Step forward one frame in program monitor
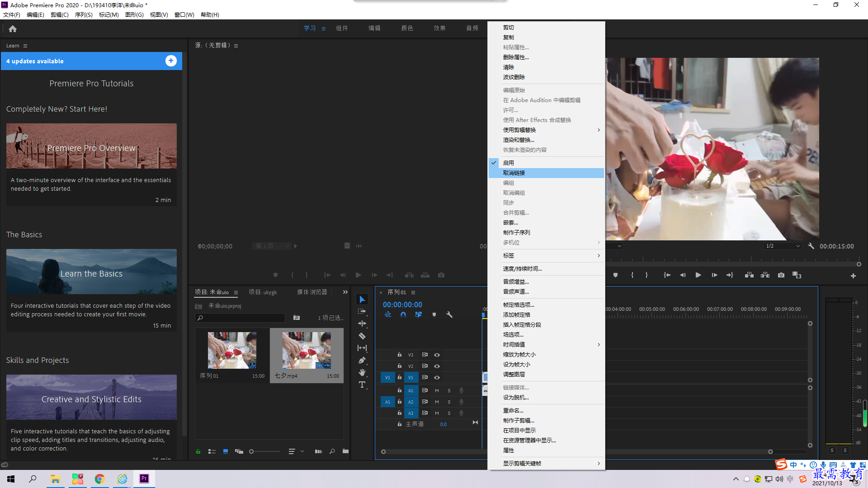868x488 pixels. 714,275
